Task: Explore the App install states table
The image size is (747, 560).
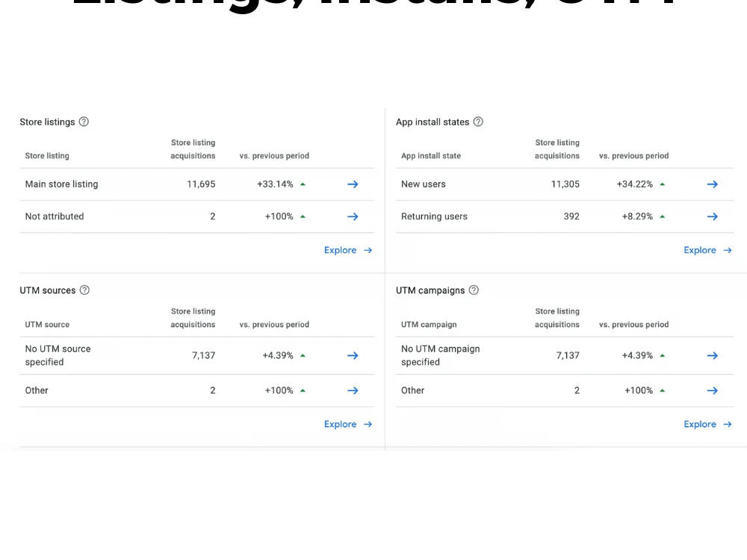Action: (707, 250)
